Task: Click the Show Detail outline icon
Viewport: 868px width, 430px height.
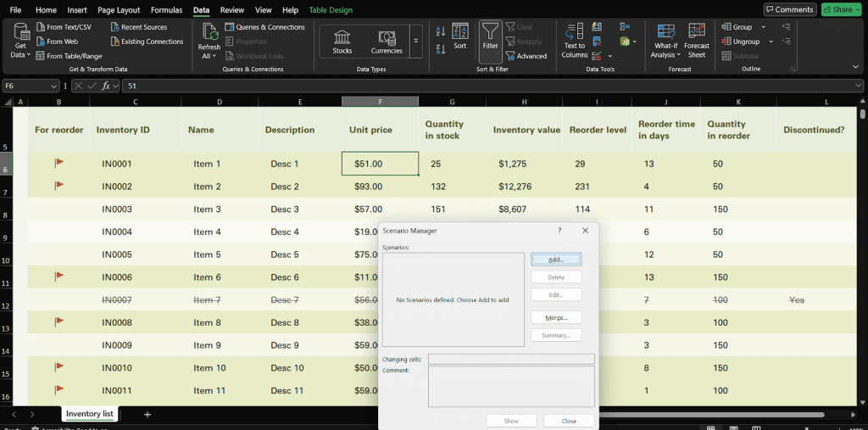Action: pos(786,26)
